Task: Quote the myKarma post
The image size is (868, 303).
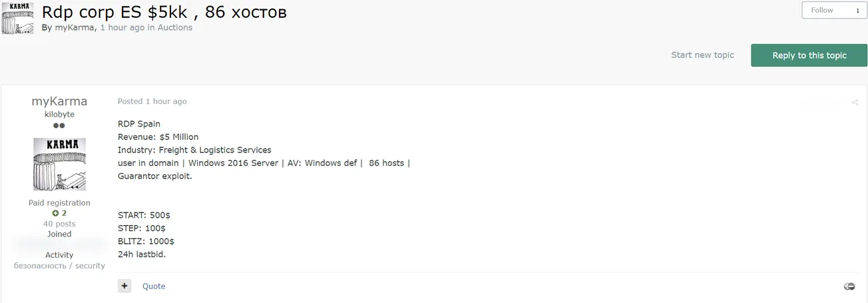Action: tap(154, 286)
